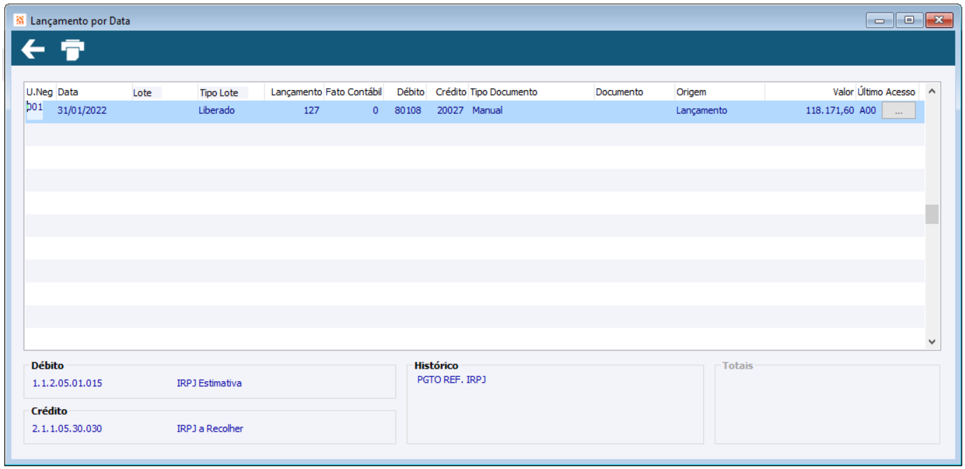965x469 pixels.
Task: Click the Lançamento por Data app icon
Action: tap(20, 20)
